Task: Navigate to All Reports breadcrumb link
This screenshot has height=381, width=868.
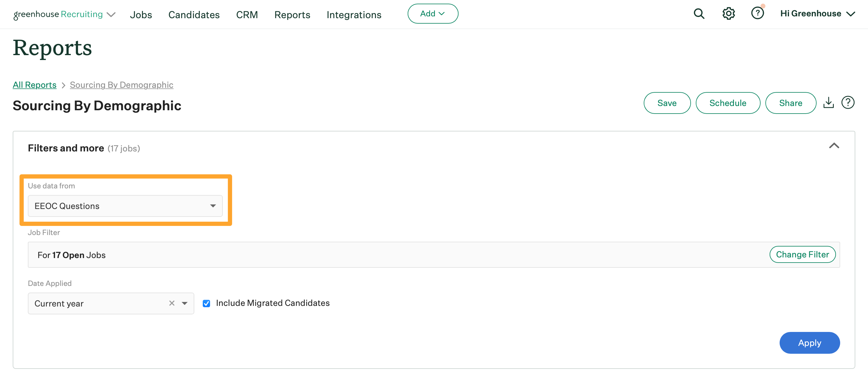Action: click(34, 84)
